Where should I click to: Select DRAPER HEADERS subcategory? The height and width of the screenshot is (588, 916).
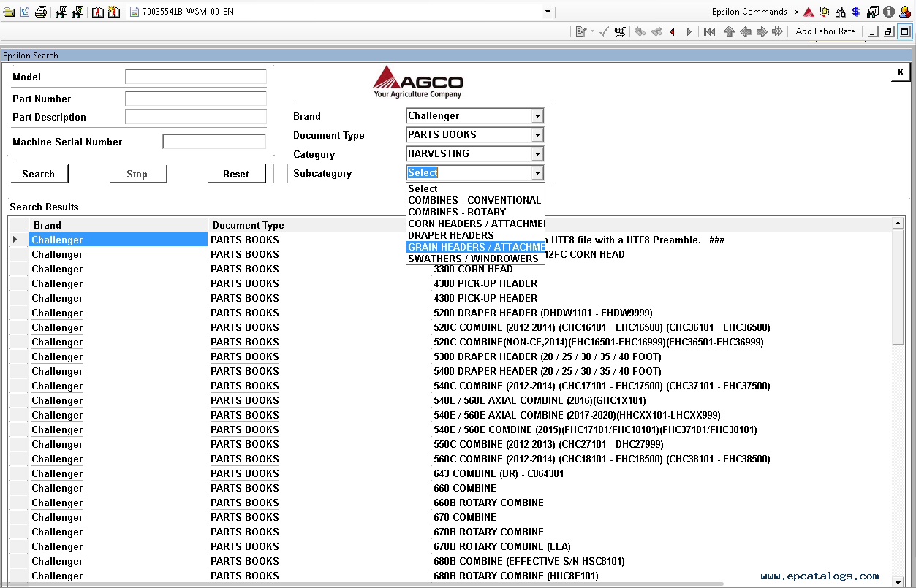point(475,235)
